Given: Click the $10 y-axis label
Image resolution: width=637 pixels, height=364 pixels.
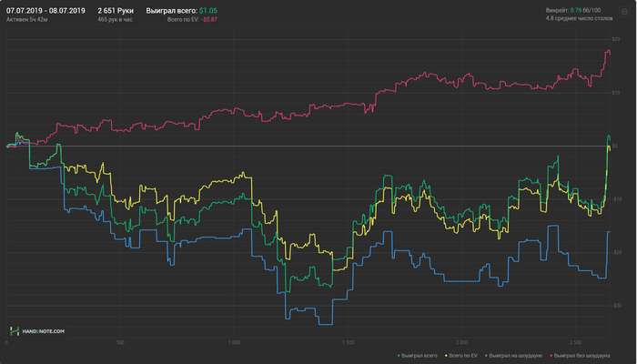Looking at the screenshot, I should tap(615, 93).
